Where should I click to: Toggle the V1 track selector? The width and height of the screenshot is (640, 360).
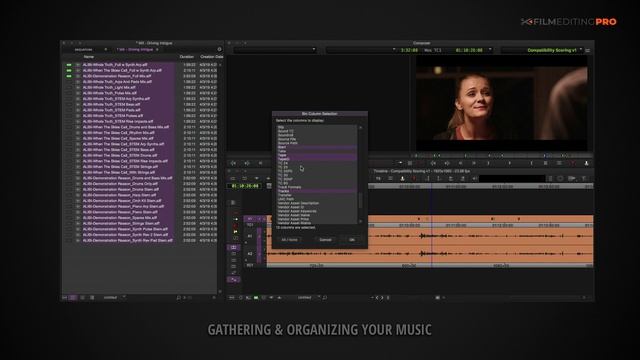(250, 219)
